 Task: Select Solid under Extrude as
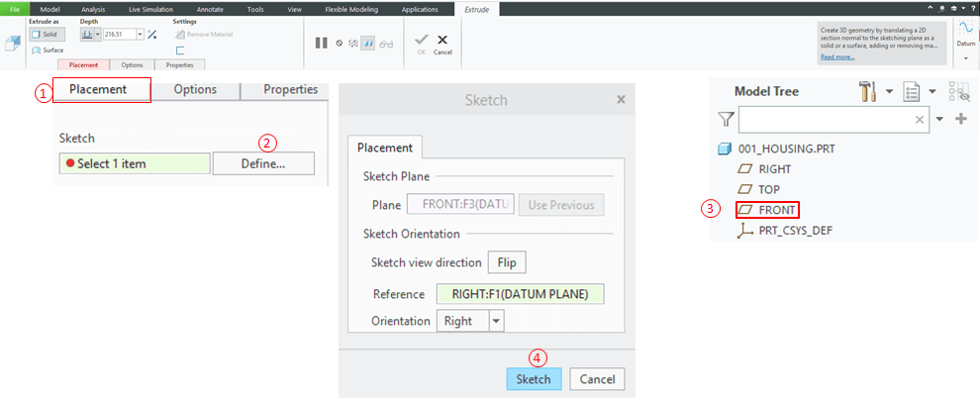pos(43,34)
